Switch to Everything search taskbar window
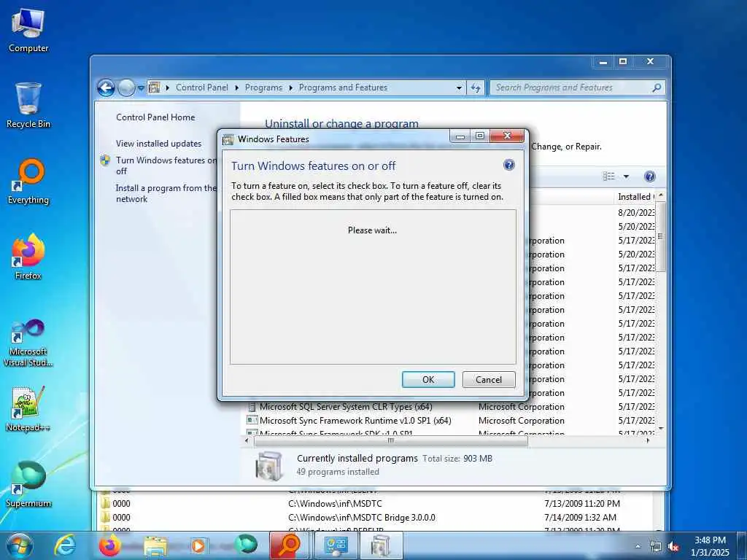 [x=289, y=545]
